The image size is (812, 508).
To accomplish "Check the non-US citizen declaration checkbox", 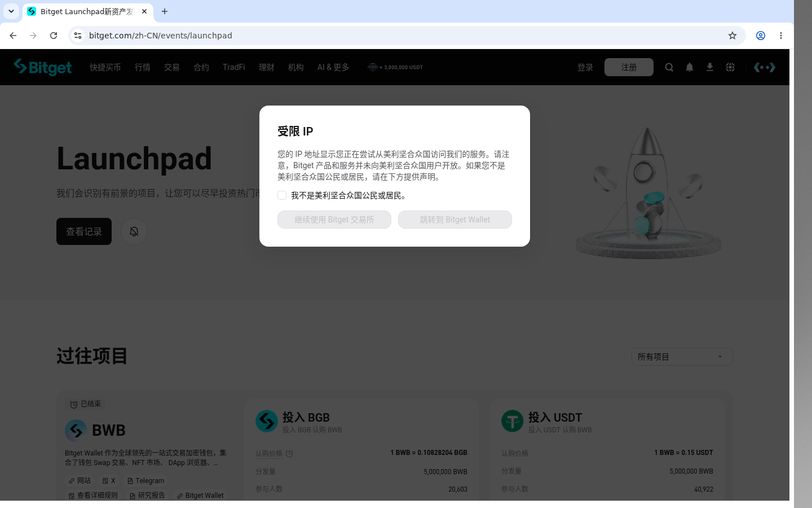I will tap(282, 195).
